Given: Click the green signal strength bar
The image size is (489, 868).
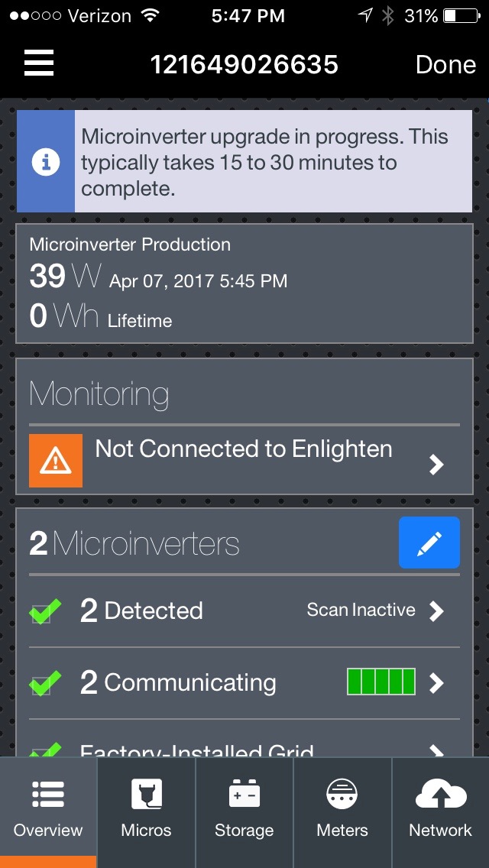Looking at the screenshot, I should (x=381, y=682).
